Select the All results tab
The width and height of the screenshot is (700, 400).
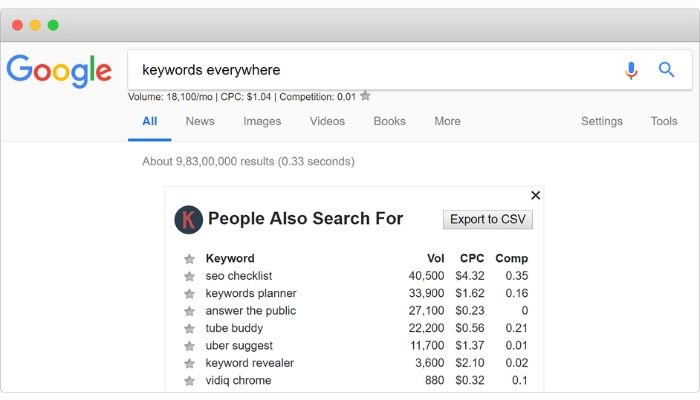coord(150,121)
